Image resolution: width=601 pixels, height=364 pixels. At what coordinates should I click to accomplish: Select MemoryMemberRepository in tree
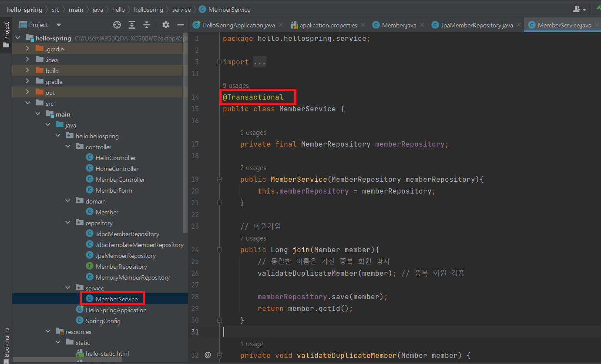(133, 277)
